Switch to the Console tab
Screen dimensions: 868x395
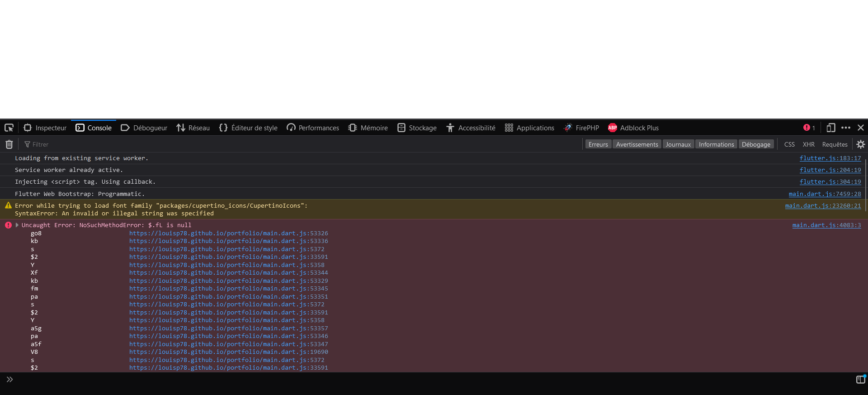(x=94, y=128)
